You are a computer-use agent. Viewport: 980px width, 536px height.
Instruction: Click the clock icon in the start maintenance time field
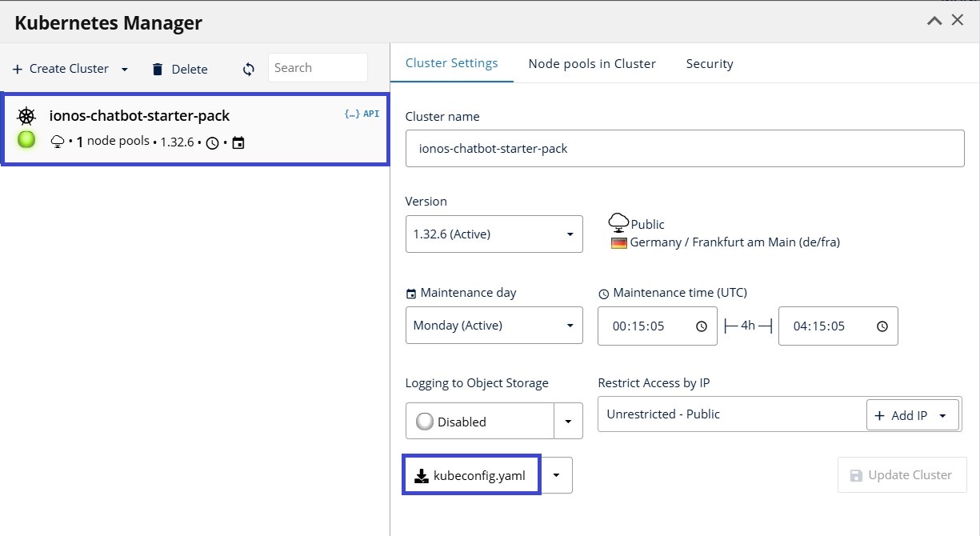click(x=702, y=326)
